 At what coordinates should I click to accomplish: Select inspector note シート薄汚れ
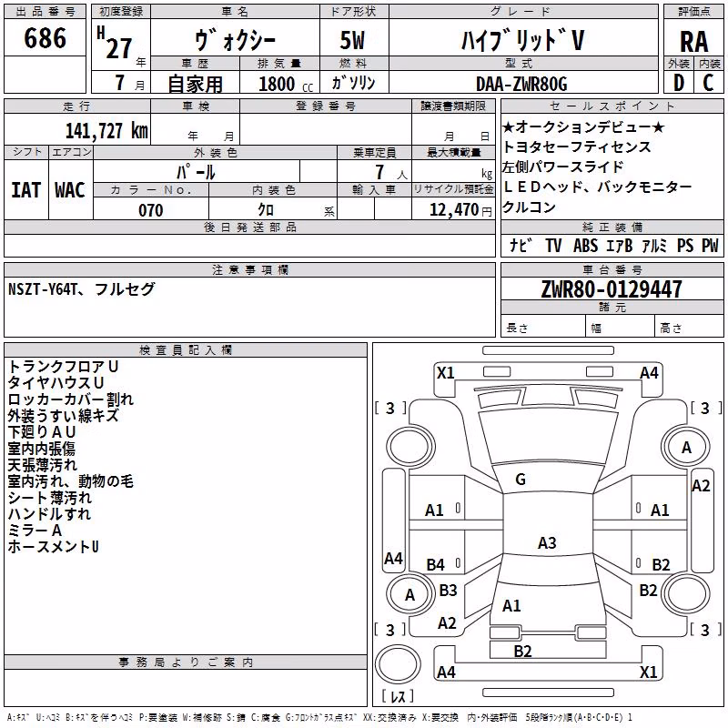50,498
